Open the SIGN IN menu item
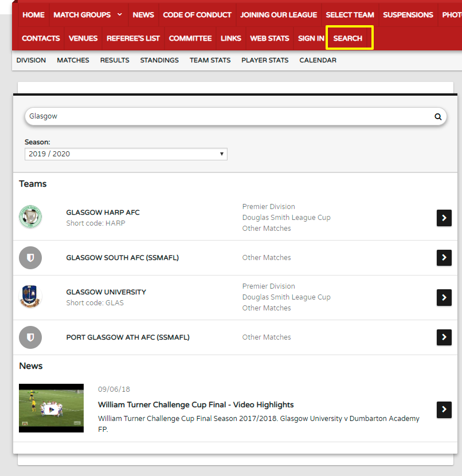This screenshot has height=476, width=462. pos(311,38)
